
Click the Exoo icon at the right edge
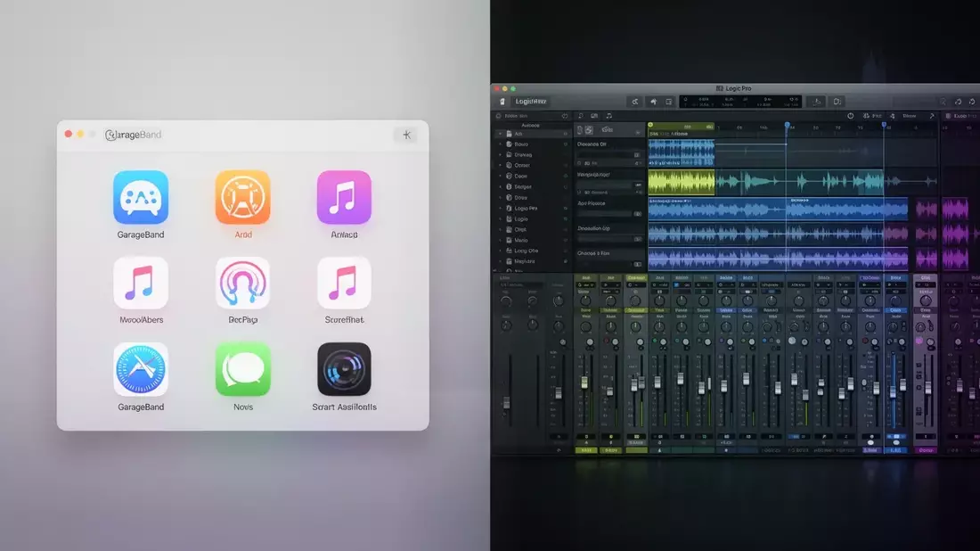pos(948,116)
